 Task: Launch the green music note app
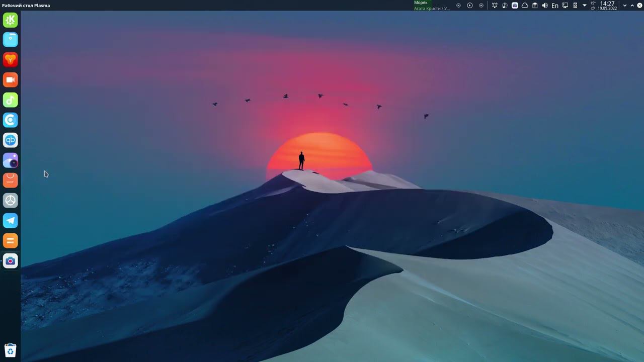tap(10, 100)
